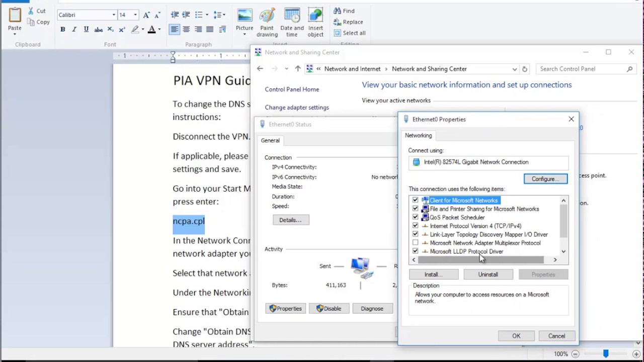Justify text alignment
Screen dimensions: 644x362
point(210,30)
